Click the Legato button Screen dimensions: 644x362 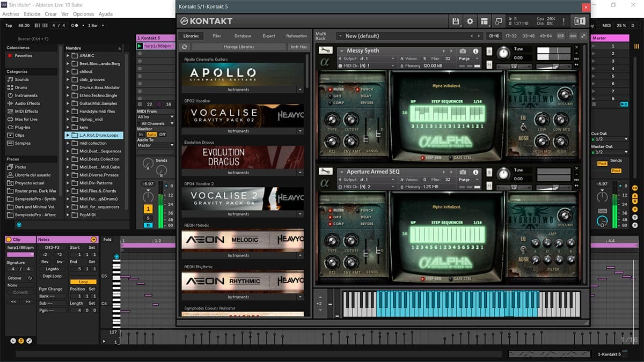(52, 269)
